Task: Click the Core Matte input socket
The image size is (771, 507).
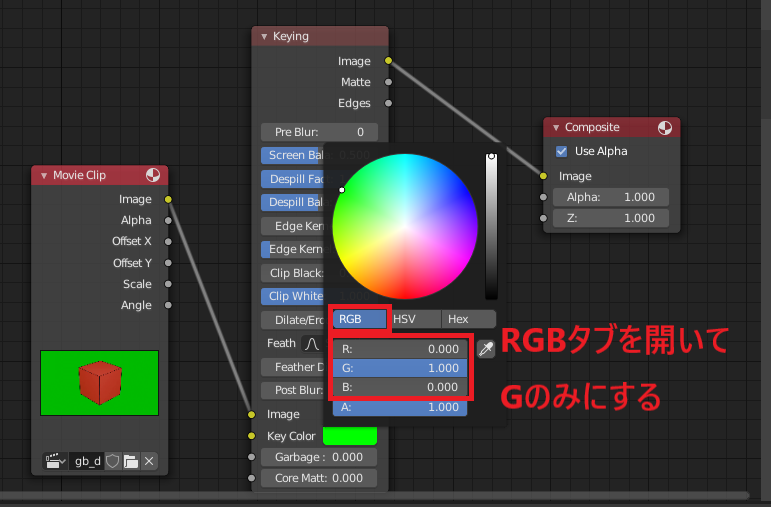Action: (x=251, y=478)
